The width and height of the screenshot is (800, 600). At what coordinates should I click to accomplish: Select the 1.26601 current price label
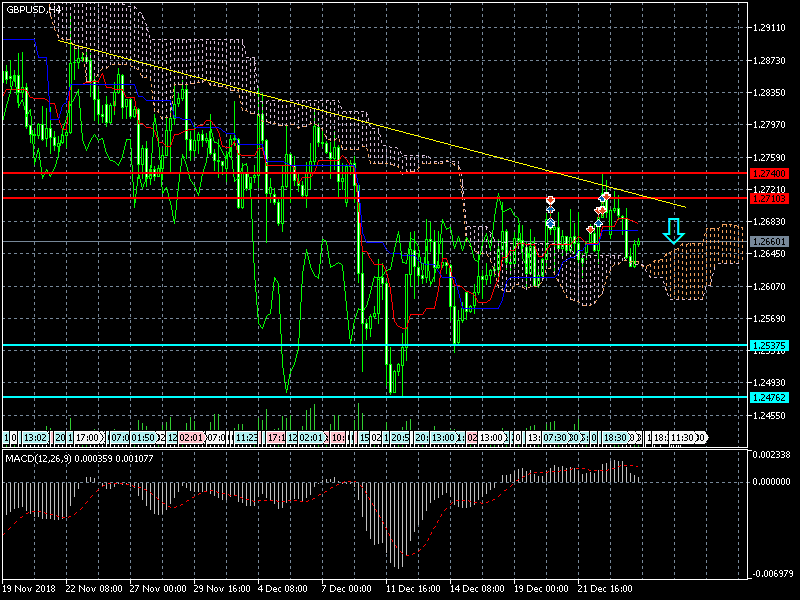[x=770, y=241]
